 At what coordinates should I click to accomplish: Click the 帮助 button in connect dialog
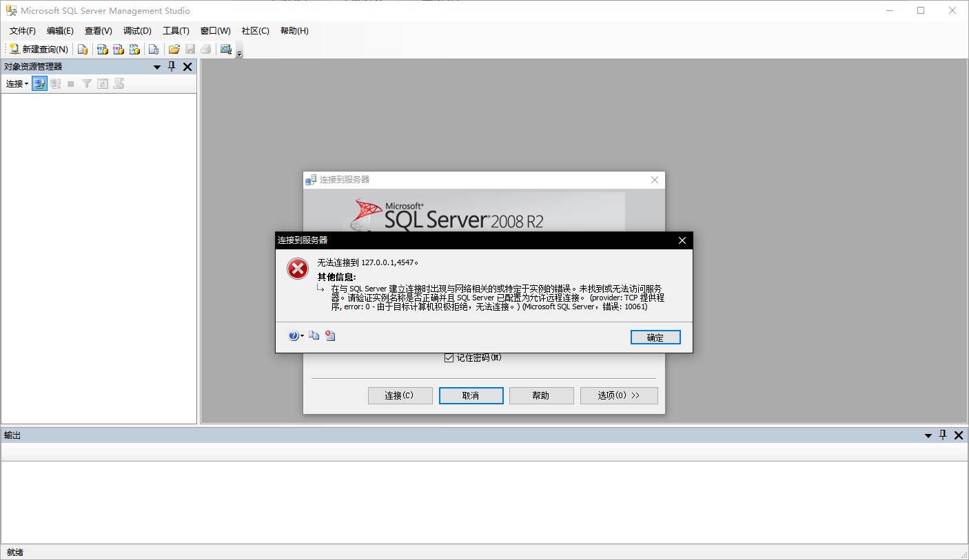coord(541,395)
